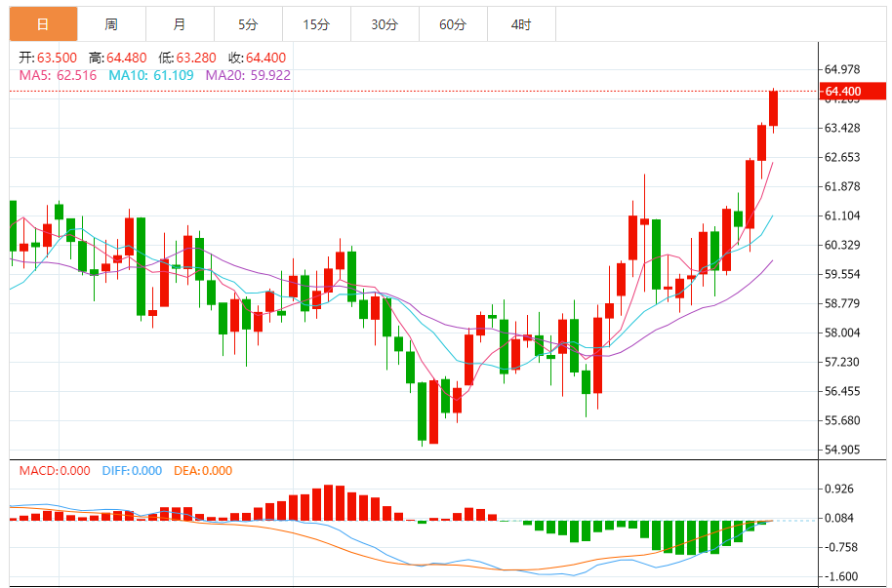Click the red 64.400 current price tag
This screenshot has height=588, width=892.
coord(852,93)
